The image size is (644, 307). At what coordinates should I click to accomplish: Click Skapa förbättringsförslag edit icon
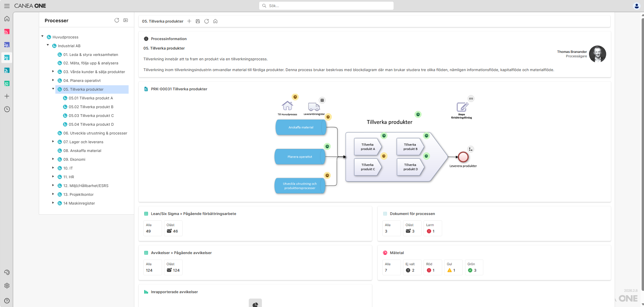point(462,107)
